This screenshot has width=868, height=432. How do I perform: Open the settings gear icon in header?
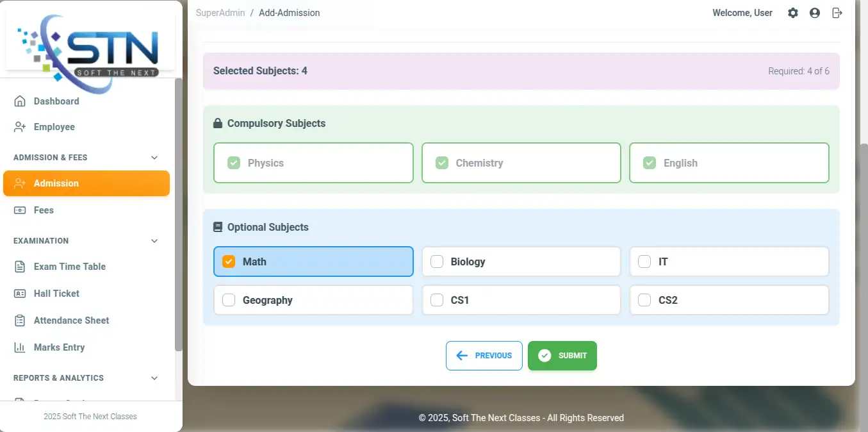793,13
